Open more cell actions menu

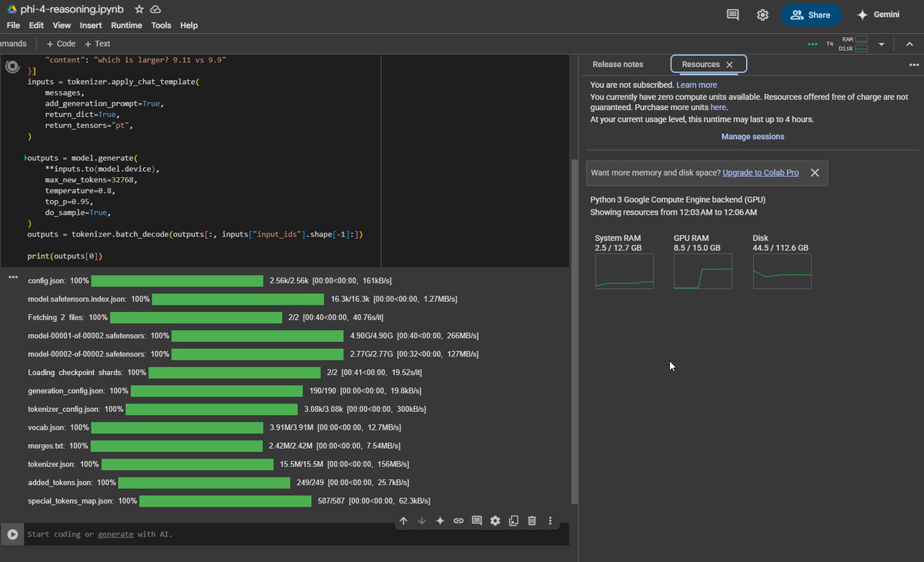pyautogui.click(x=550, y=521)
